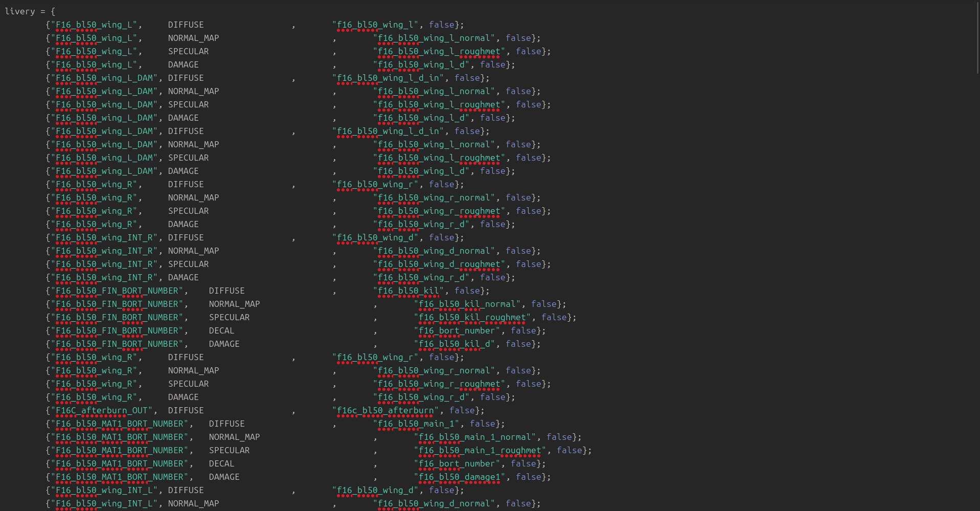Click the "f16_bl50_kil_d" string
The width and height of the screenshot is (980, 511).
[x=454, y=344]
